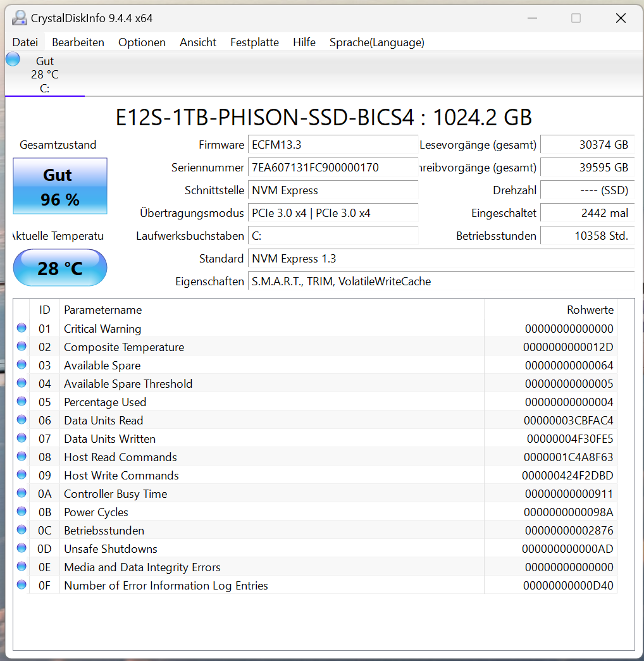Click the status dot beside Available Spare row 03

pyautogui.click(x=22, y=364)
